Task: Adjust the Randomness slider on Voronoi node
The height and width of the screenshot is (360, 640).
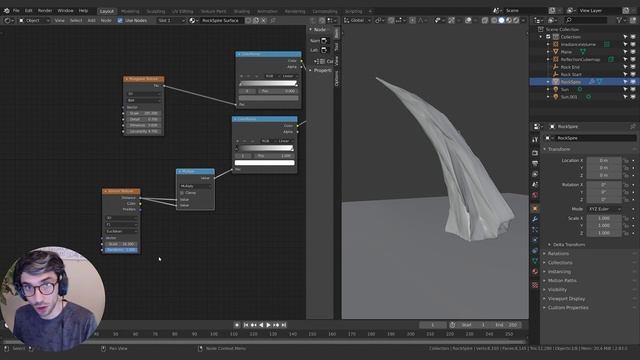Action: coord(121,250)
